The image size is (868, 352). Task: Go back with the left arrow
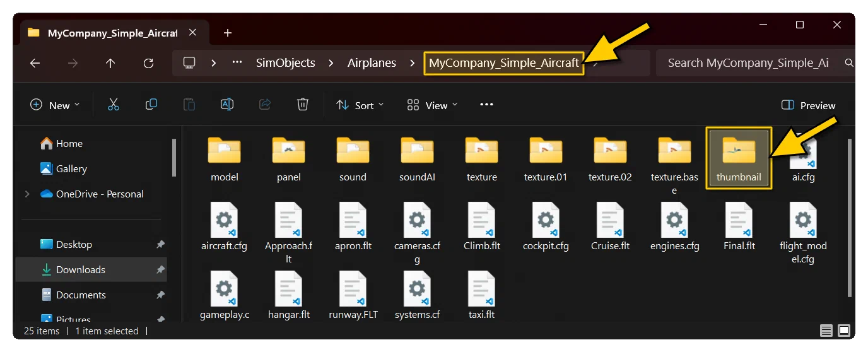[35, 63]
